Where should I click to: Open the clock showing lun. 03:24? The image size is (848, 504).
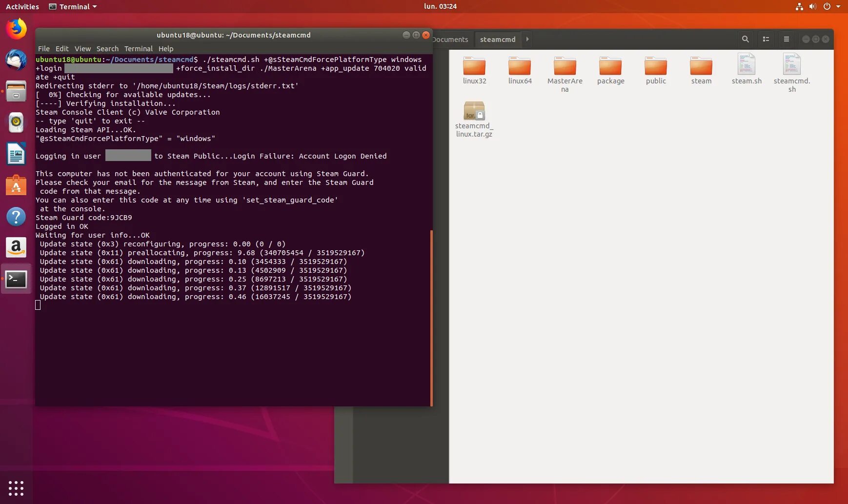click(x=440, y=6)
